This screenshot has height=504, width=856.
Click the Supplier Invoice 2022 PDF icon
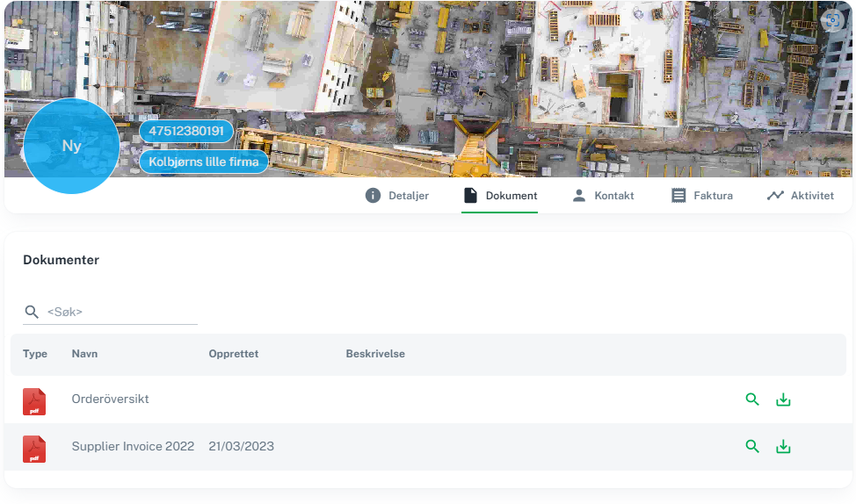click(x=34, y=449)
